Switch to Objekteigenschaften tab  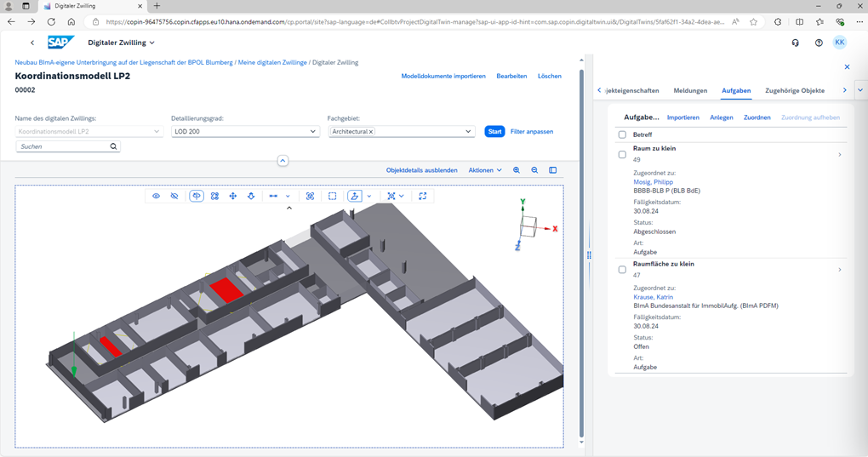pos(632,91)
